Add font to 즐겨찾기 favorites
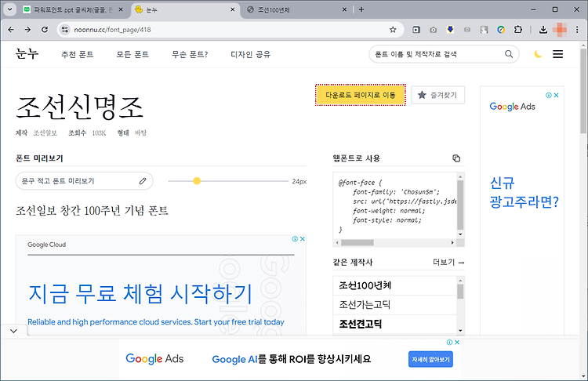This screenshot has width=588, height=381. [x=437, y=95]
